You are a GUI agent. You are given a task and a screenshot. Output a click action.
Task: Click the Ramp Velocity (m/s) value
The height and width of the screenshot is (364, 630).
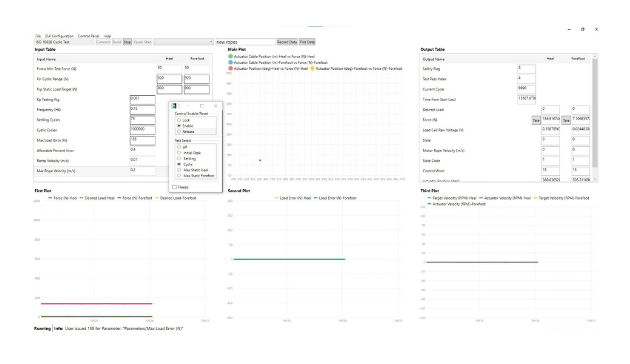click(142, 161)
